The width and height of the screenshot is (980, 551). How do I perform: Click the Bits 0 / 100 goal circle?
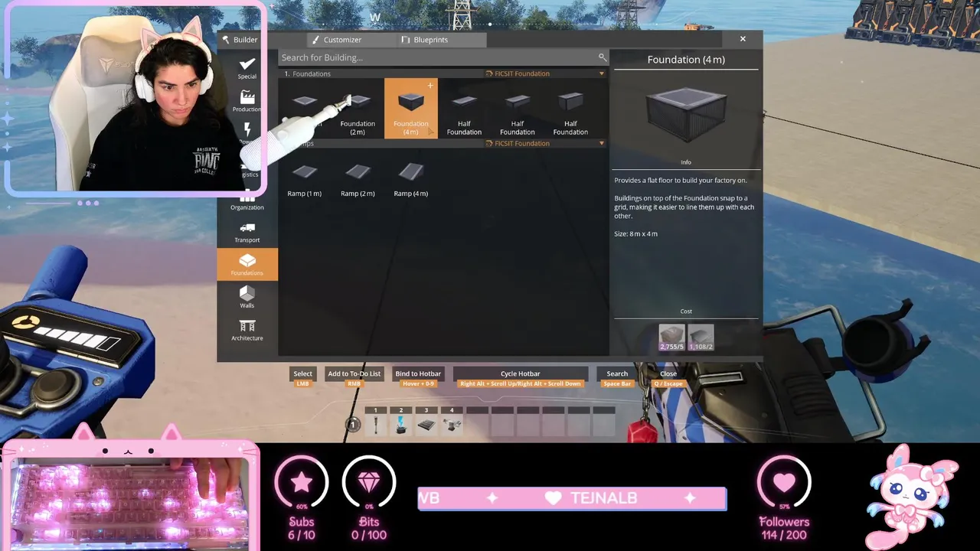click(x=369, y=482)
